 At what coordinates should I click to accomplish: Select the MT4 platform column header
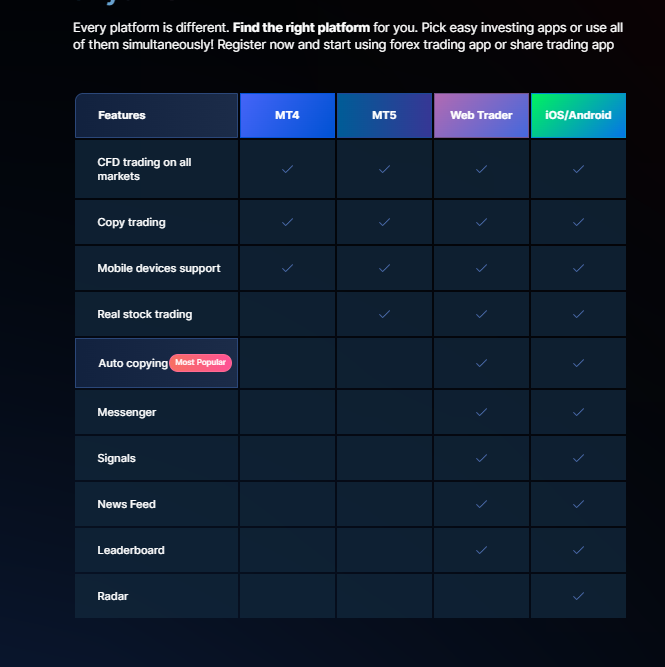point(287,115)
